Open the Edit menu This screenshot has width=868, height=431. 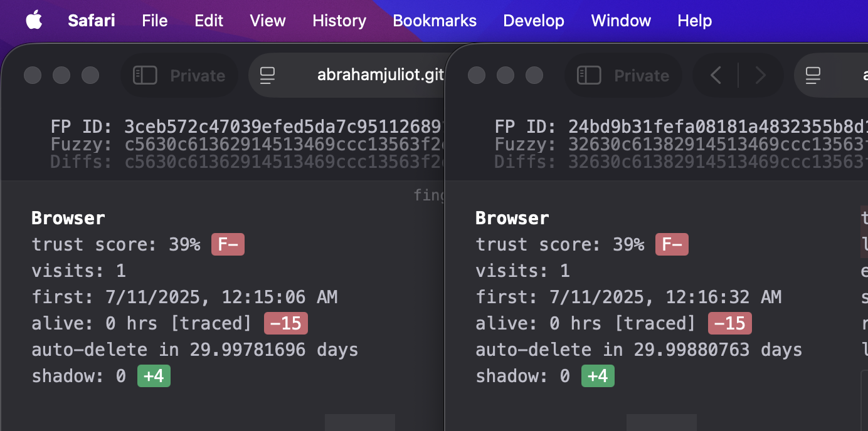point(209,21)
